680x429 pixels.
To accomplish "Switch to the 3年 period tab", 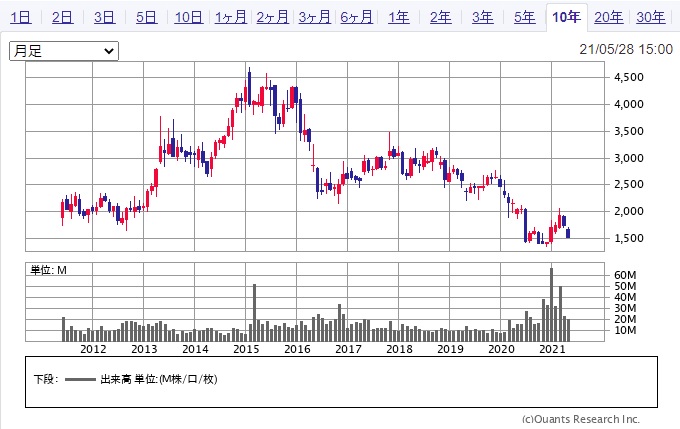I will (x=483, y=17).
